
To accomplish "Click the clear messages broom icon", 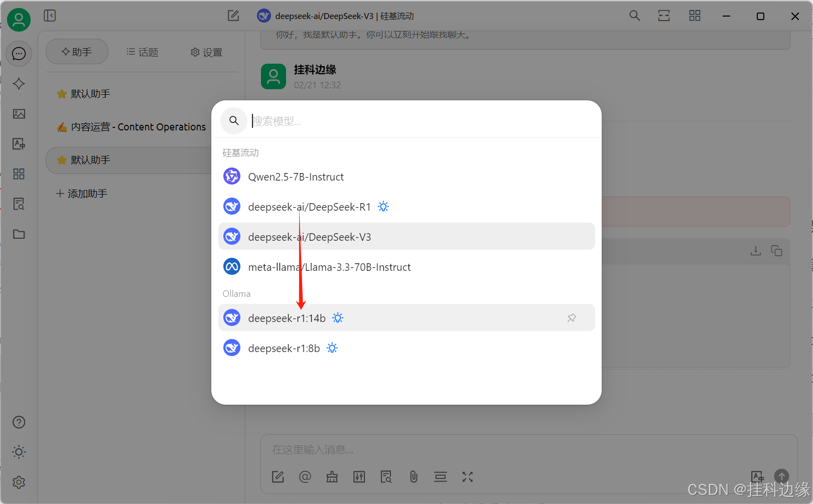I will coord(332,477).
